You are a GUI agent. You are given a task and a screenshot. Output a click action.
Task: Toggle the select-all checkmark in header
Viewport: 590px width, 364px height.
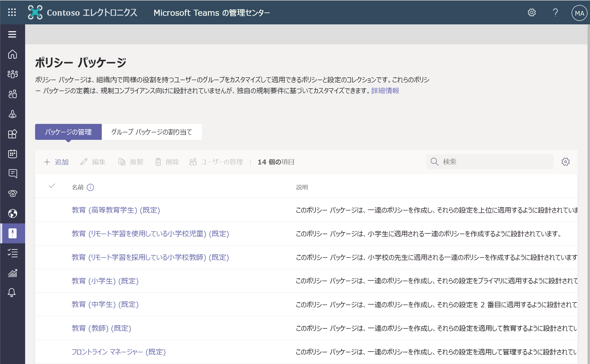tap(52, 186)
